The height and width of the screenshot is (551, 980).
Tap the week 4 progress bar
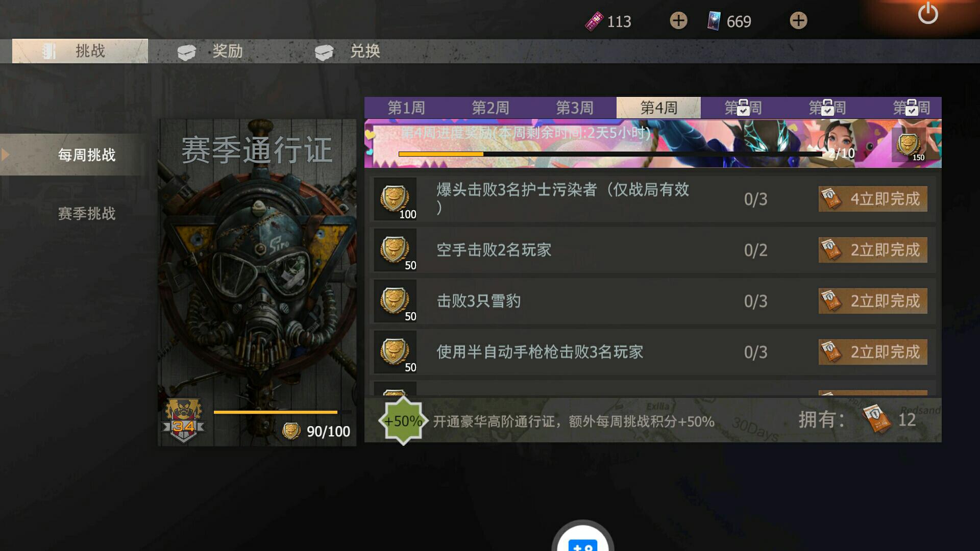610,154
